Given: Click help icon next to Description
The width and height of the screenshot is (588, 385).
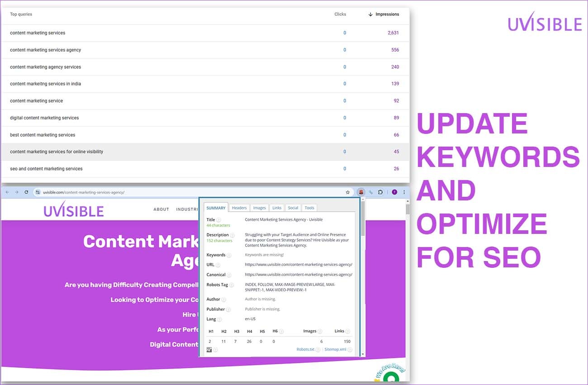Looking at the screenshot, I should pos(232,235).
